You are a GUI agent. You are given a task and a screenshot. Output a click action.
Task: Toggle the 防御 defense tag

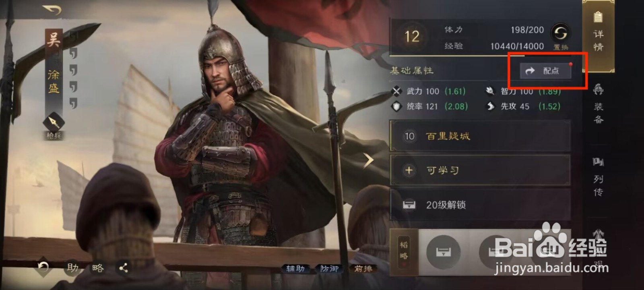[329, 269]
